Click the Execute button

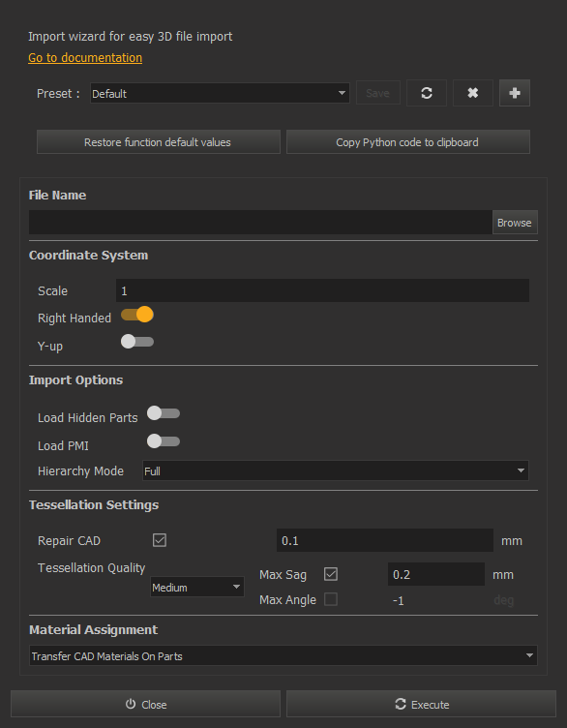421,704
